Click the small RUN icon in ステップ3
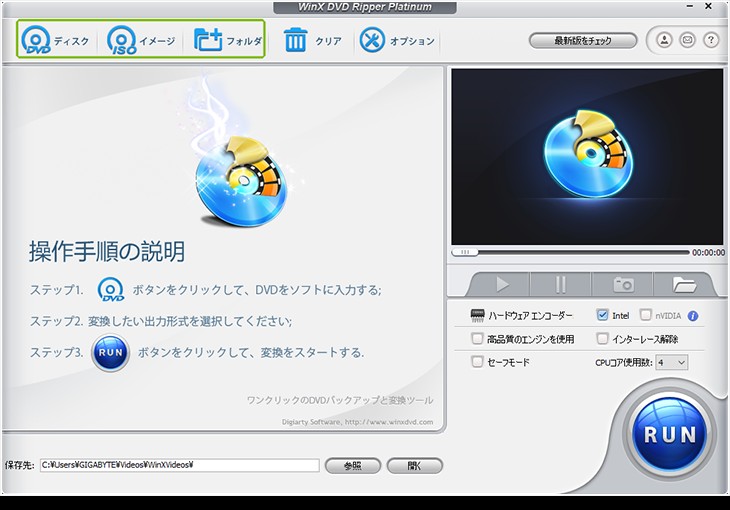The image size is (730, 510). point(110,353)
